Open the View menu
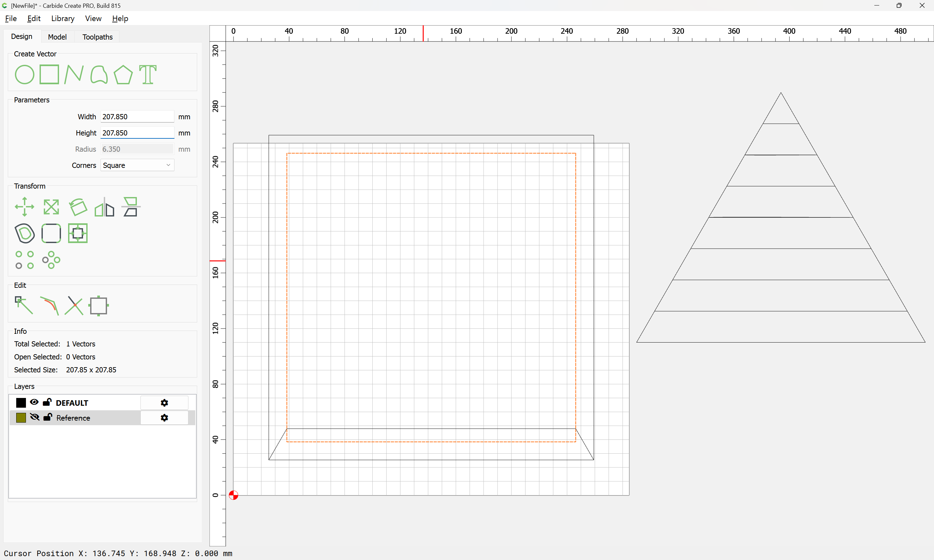 click(x=93, y=18)
